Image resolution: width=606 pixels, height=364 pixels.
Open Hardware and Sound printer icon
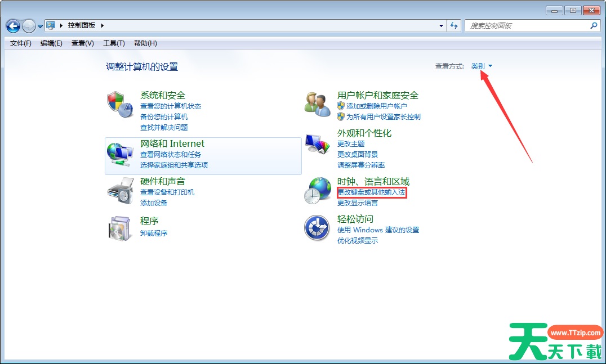[120, 191]
